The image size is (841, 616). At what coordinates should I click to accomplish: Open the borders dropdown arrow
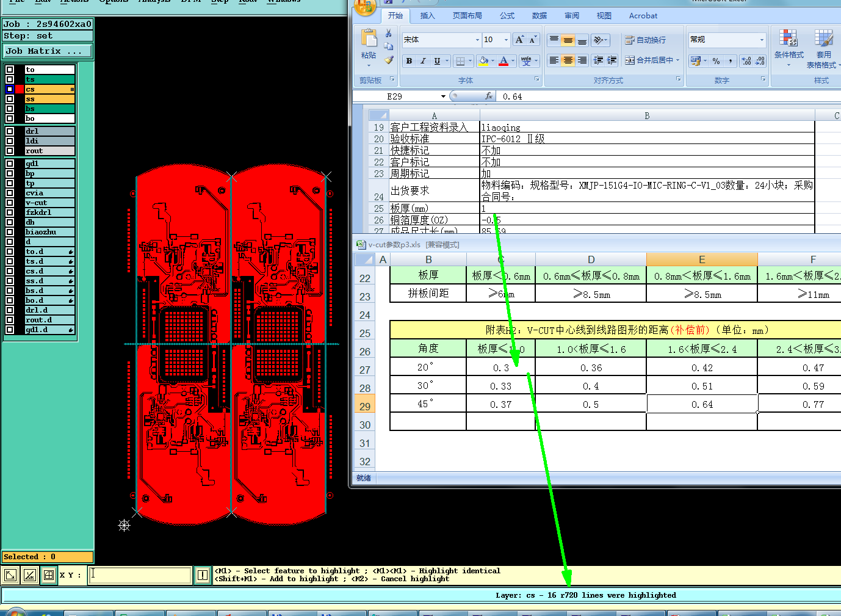[471, 61]
